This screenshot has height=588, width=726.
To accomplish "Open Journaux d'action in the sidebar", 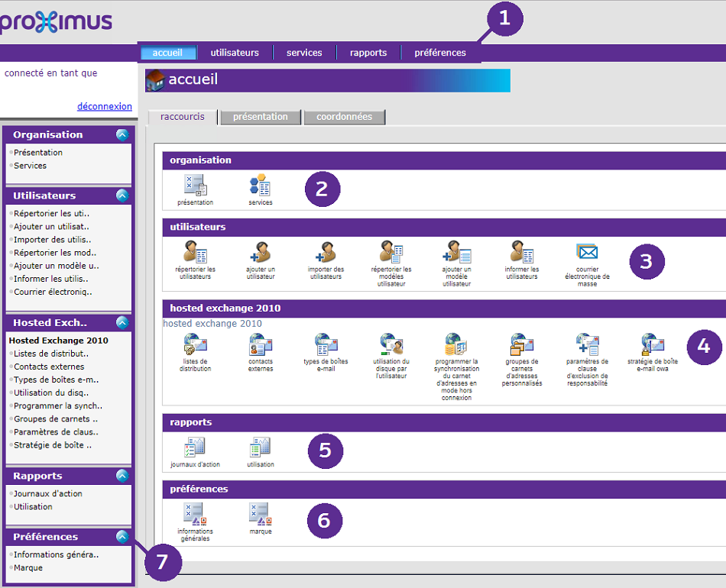I will click(x=48, y=493).
